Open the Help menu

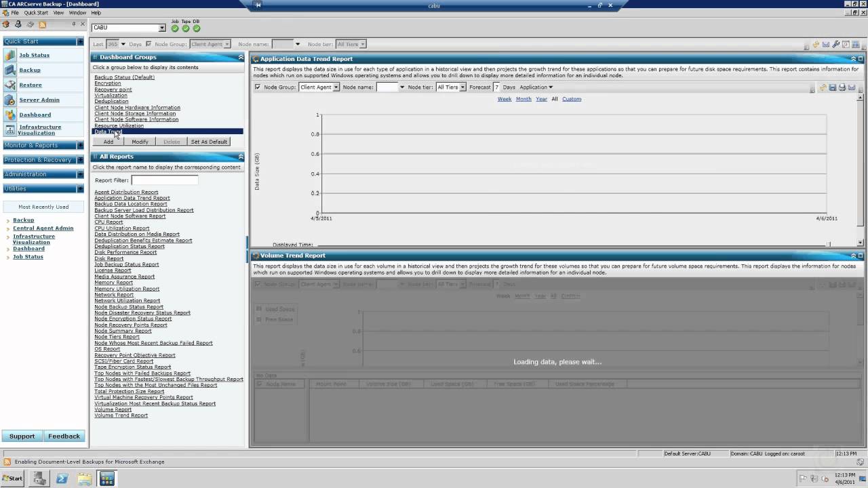96,13
